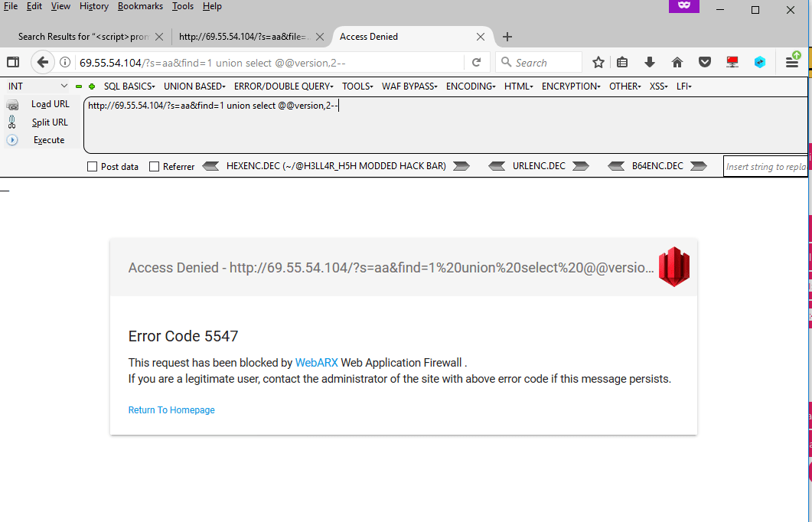Click the Split URL button label

coord(50,122)
